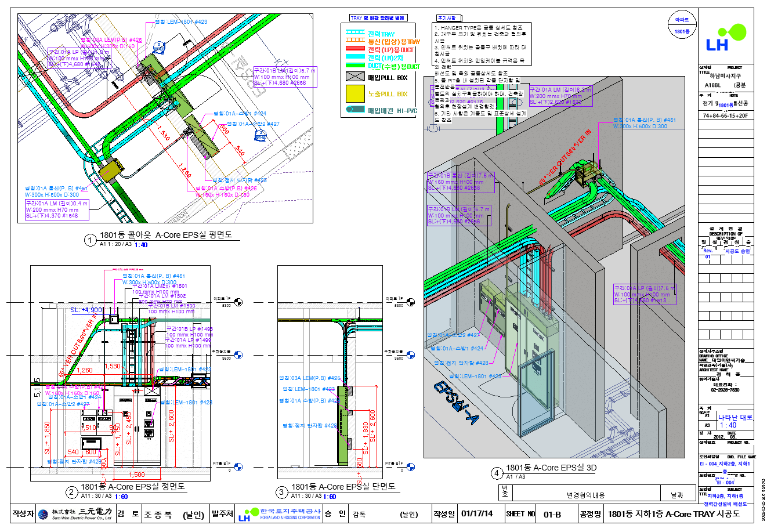Click view number 4 circle marker
The height and width of the screenshot is (532, 767).
click(x=497, y=473)
